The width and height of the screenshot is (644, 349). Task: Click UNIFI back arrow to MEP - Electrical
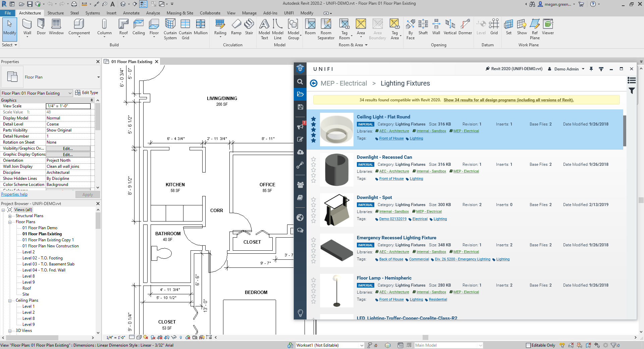pos(314,83)
